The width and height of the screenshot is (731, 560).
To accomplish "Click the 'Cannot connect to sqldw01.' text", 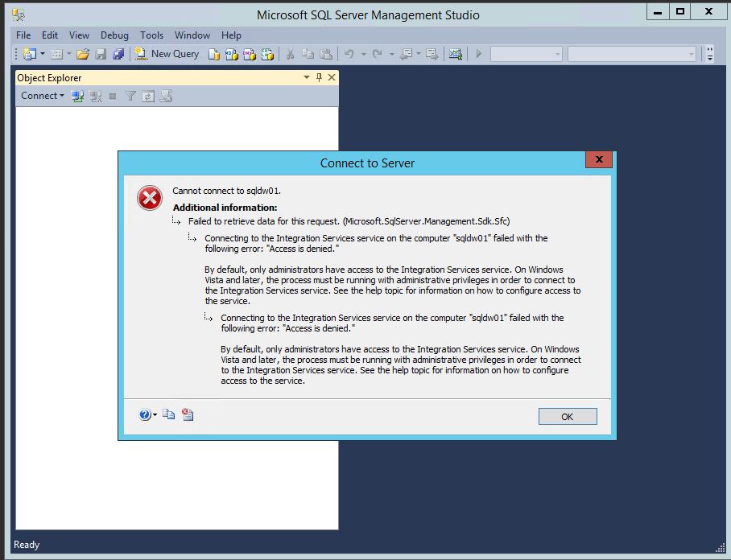I will point(226,191).
